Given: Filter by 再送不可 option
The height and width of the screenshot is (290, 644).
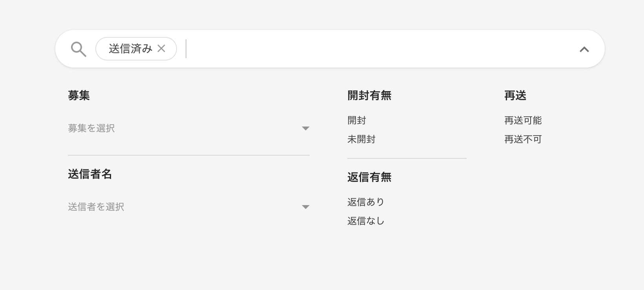Looking at the screenshot, I should (x=523, y=139).
